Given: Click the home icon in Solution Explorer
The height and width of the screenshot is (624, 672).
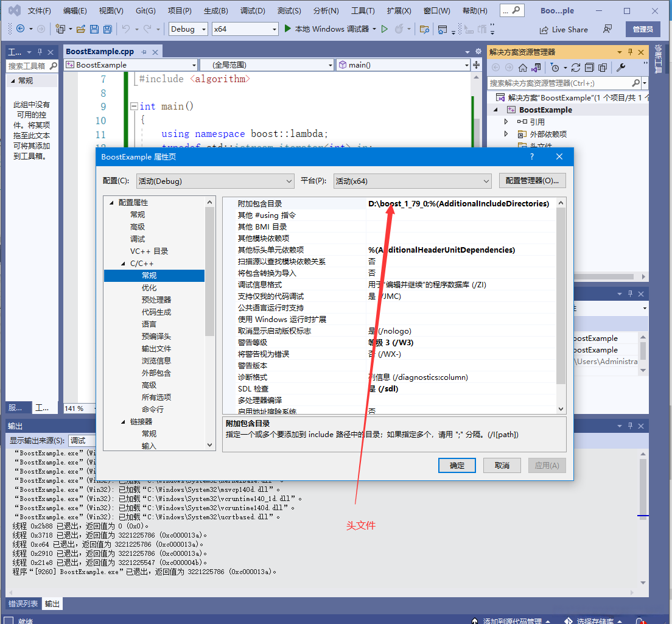Looking at the screenshot, I should [x=522, y=68].
